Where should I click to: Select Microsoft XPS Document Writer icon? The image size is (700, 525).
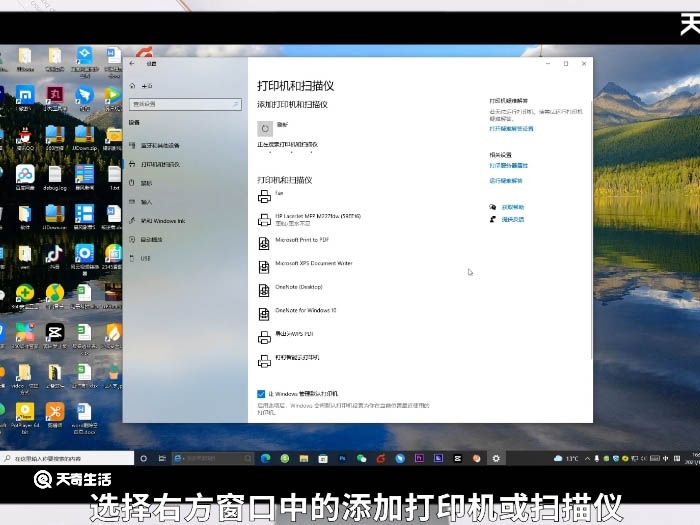click(264, 267)
